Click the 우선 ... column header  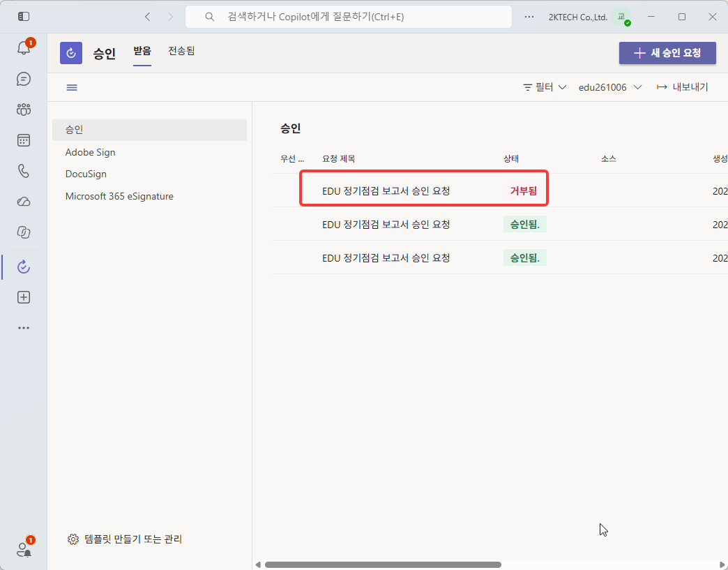[292, 159]
